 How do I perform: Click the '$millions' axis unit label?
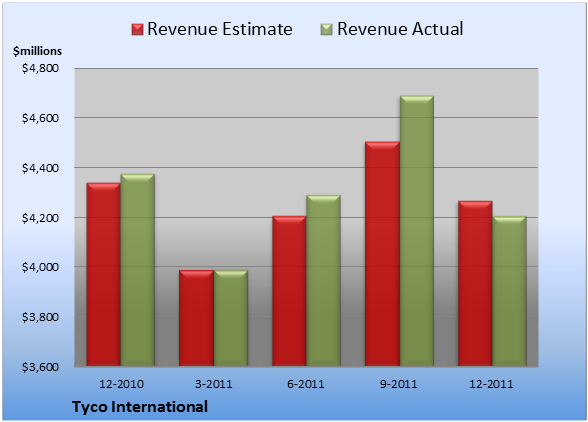coord(38,51)
